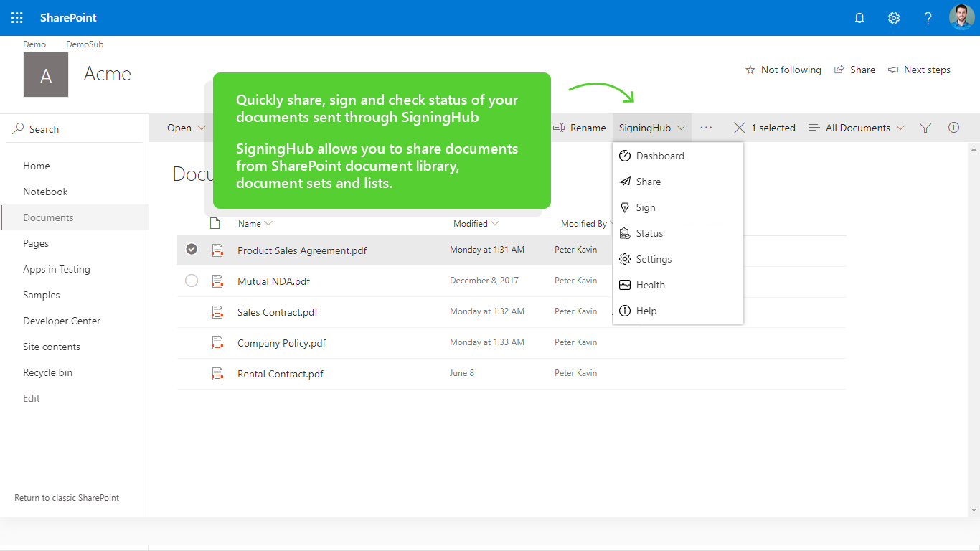The width and height of the screenshot is (980, 551).
Task: Open the Product Sales Agreement.pdf file
Action: [x=302, y=250]
